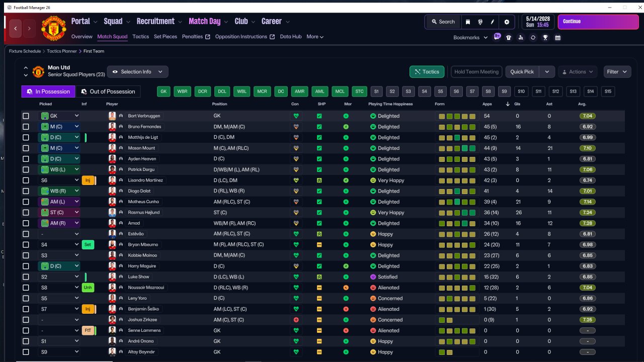The height and width of the screenshot is (362, 644).
Task: Open the S6 picked dropdown for Lisandro Martínez
Action: tap(60, 180)
